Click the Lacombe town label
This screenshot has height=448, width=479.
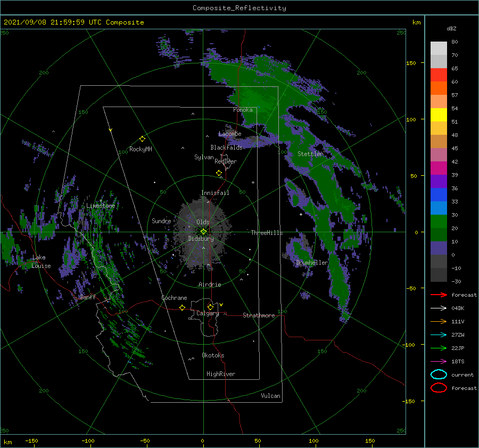(230, 134)
